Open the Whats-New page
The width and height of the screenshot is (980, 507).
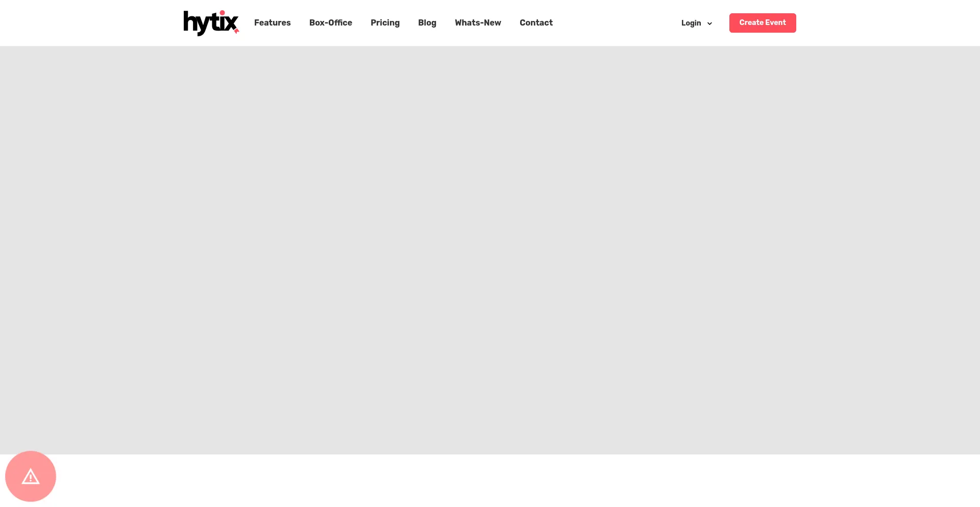[478, 23]
